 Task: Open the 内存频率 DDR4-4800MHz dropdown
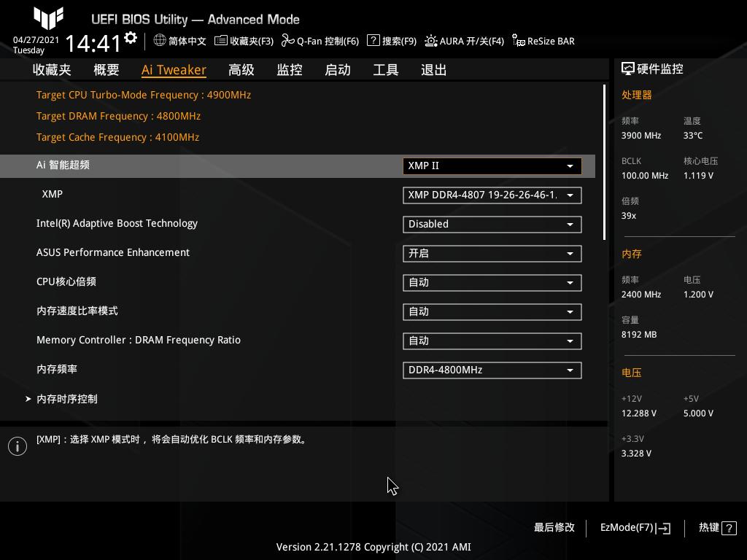click(x=492, y=370)
